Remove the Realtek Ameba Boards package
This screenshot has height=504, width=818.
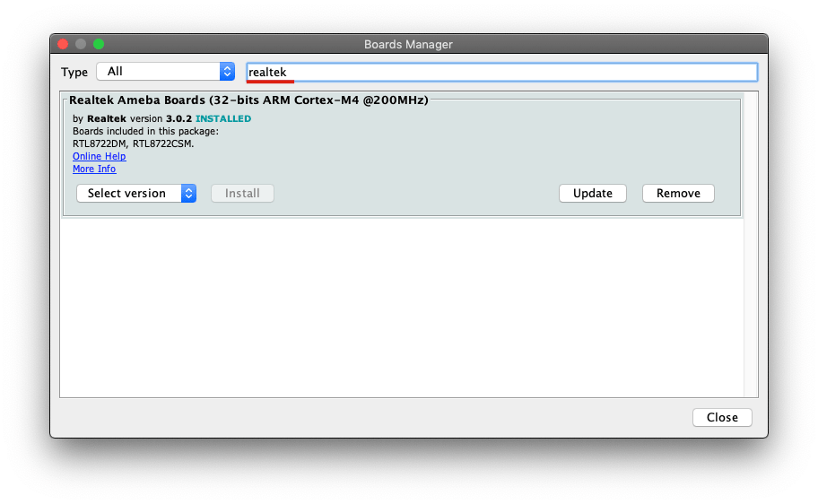pos(678,193)
